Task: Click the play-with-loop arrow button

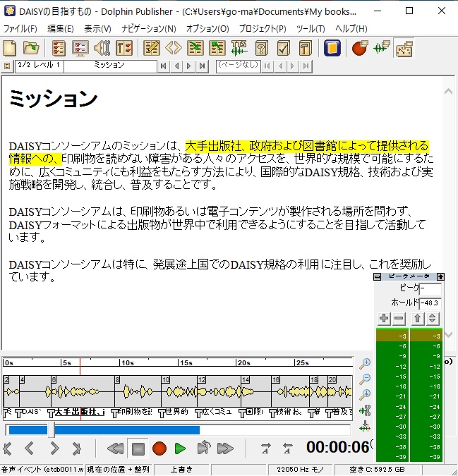Action: click(203, 448)
